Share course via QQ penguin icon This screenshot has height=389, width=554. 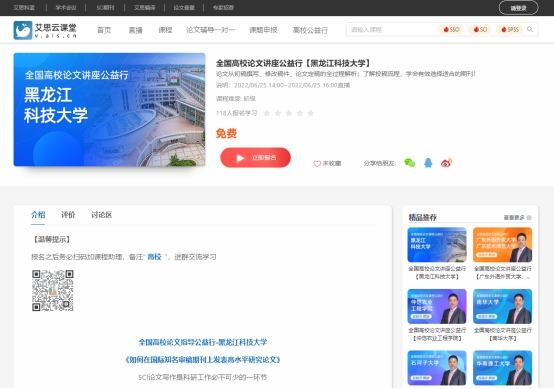[x=428, y=163]
